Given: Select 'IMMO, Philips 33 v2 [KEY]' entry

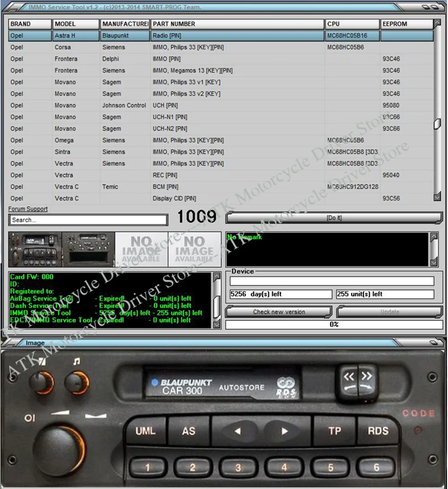Looking at the screenshot, I should click(186, 94).
